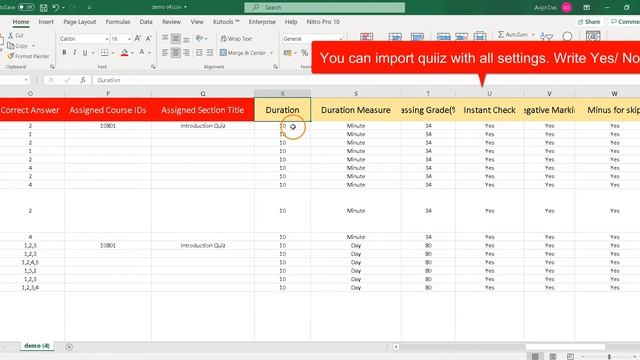Toggle Underline formatting

85,53
